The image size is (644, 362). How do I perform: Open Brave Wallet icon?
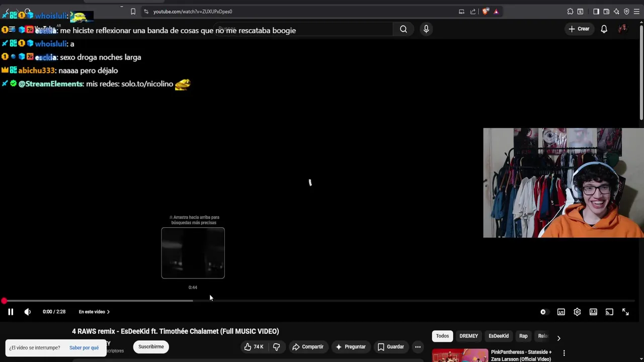[606, 12]
